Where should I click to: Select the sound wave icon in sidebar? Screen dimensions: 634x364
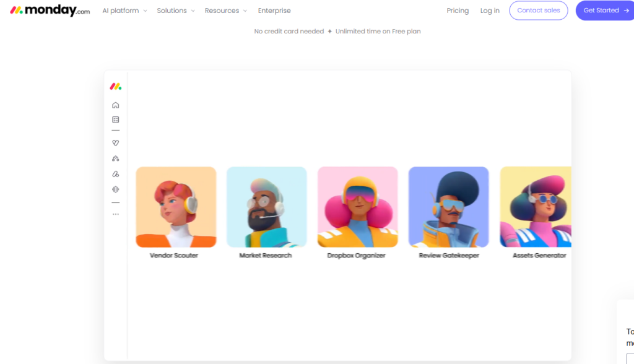pyautogui.click(x=116, y=189)
